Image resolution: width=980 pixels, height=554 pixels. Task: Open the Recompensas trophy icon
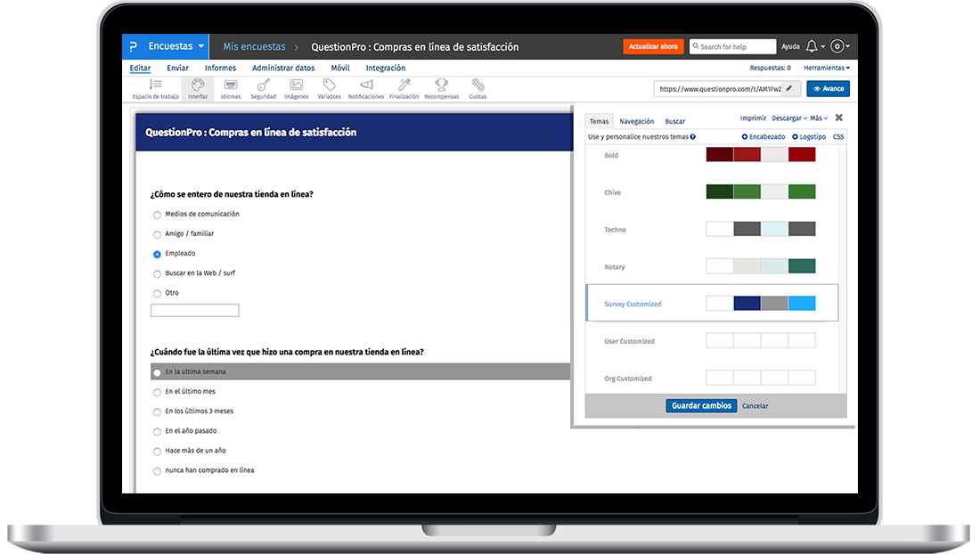click(x=441, y=89)
